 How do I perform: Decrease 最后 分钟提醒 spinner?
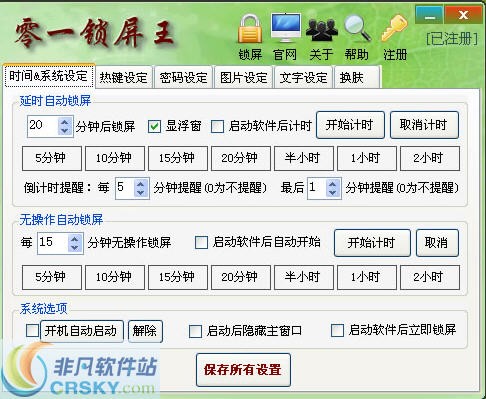pyautogui.click(x=333, y=193)
